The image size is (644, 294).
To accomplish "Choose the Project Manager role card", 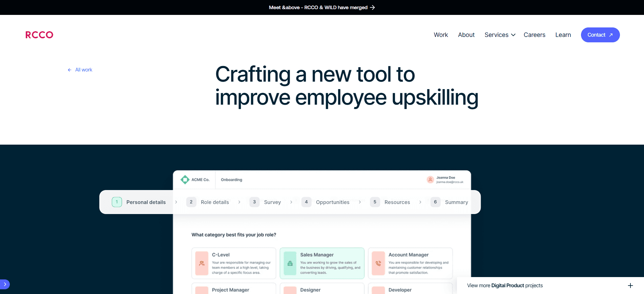I will (x=234, y=289).
